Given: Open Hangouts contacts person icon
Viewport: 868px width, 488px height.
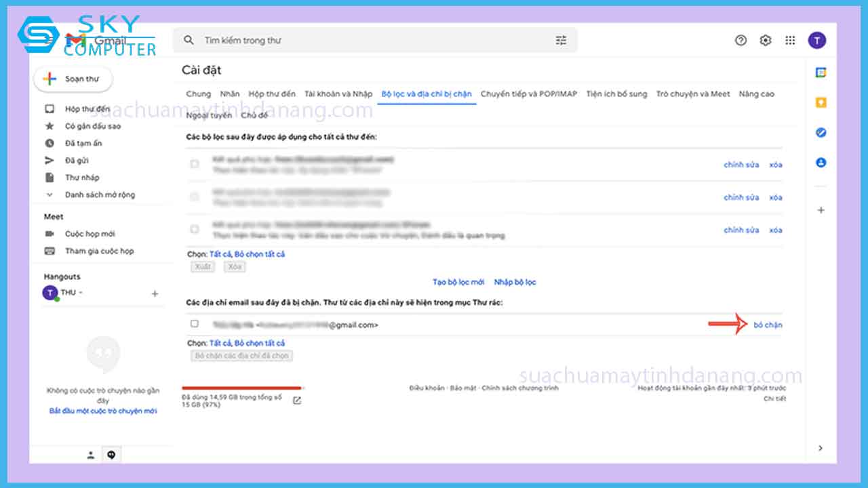Looking at the screenshot, I should pos(91,455).
